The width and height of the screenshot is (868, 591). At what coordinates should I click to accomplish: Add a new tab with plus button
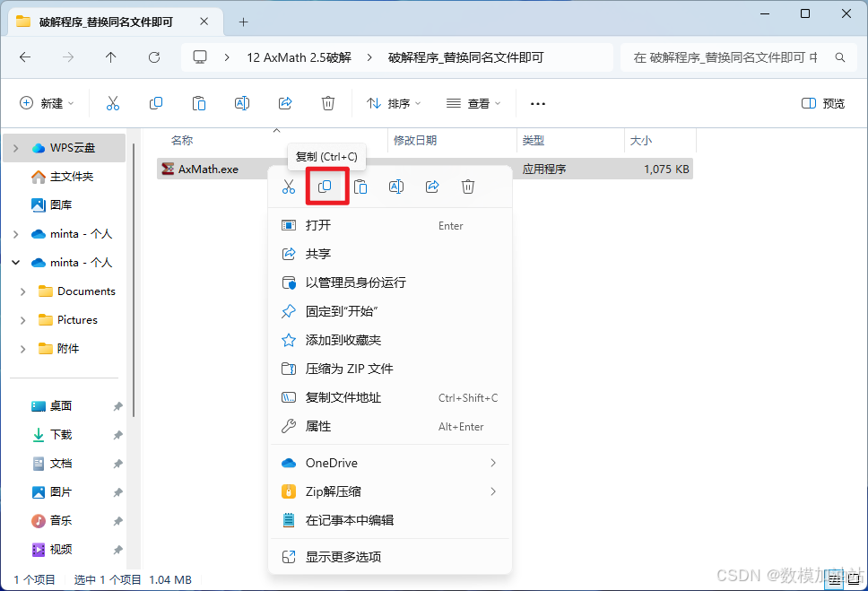click(243, 22)
